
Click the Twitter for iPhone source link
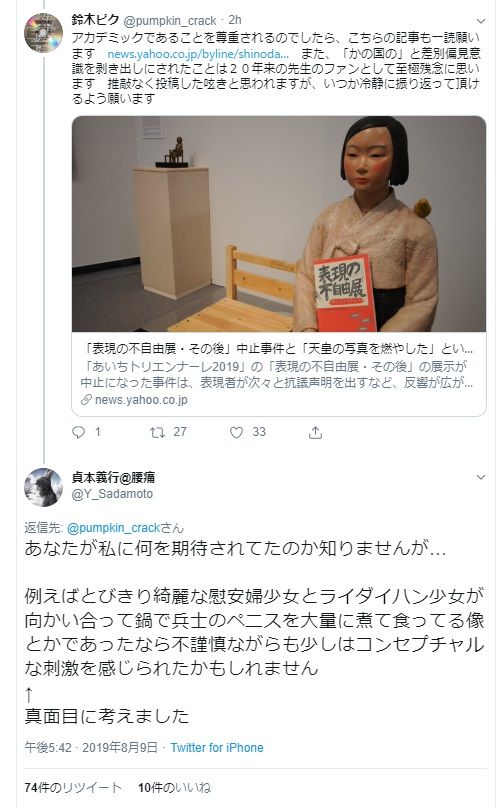[x=217, y=747]
